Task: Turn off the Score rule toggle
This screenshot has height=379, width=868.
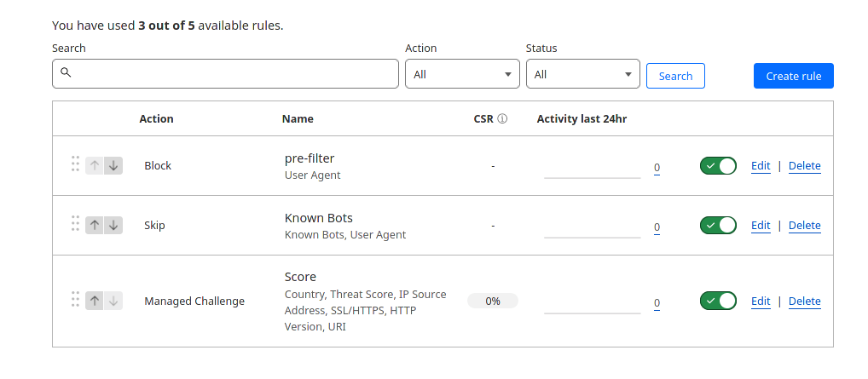Action: click(x=718, y=301)
